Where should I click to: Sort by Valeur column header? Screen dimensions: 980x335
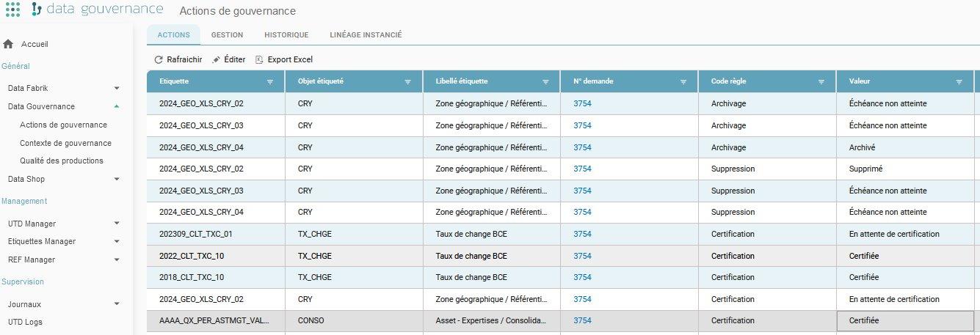[860, 81]
